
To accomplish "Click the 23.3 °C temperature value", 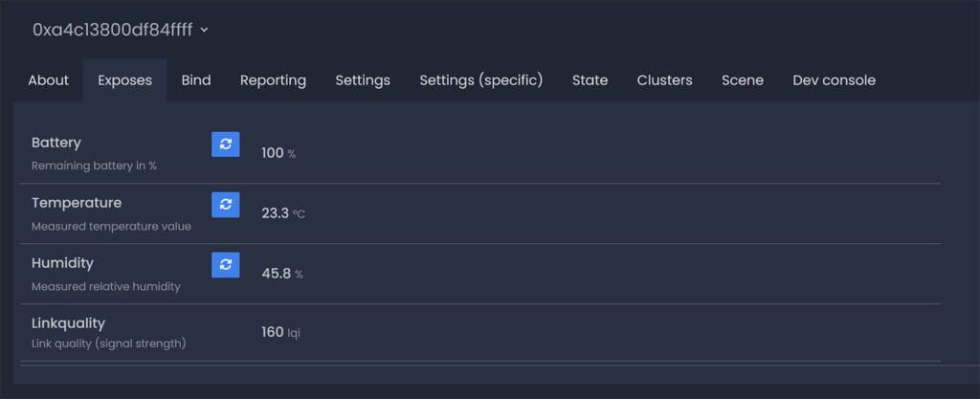I will (x=283, y=213).
